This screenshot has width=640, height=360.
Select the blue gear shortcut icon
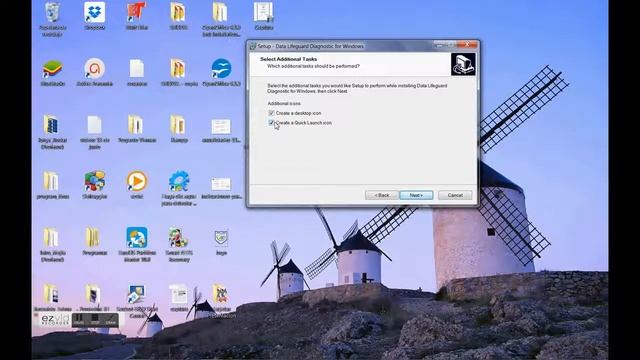pyautogui.click(x=179, y=182)
